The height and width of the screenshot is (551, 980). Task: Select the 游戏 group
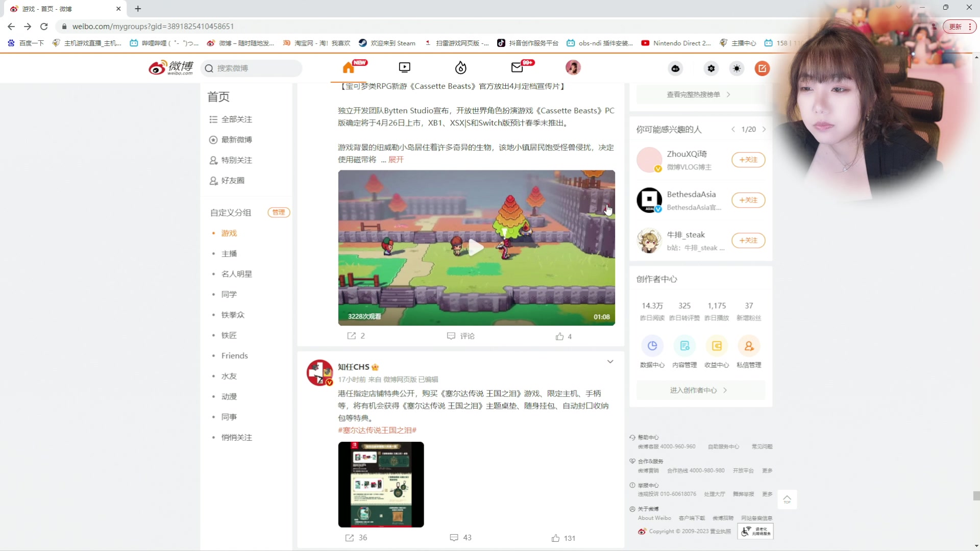click(x=229, y=233)
